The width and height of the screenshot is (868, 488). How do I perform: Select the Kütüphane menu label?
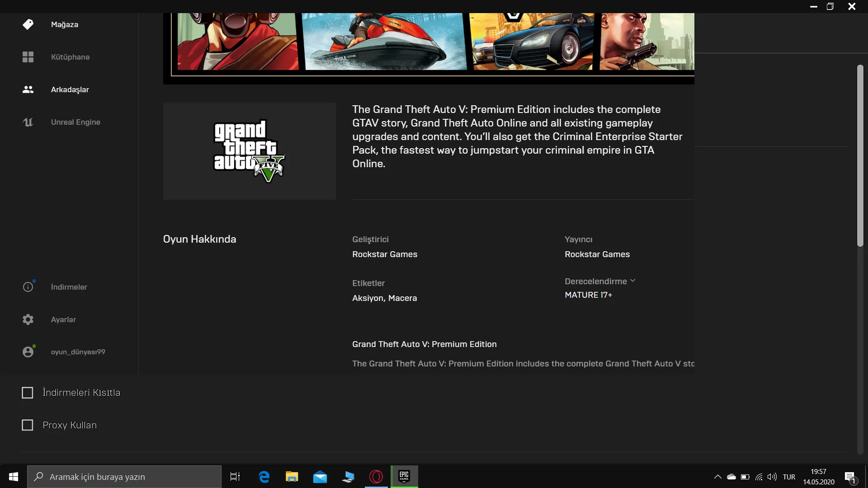coord(70,57)
